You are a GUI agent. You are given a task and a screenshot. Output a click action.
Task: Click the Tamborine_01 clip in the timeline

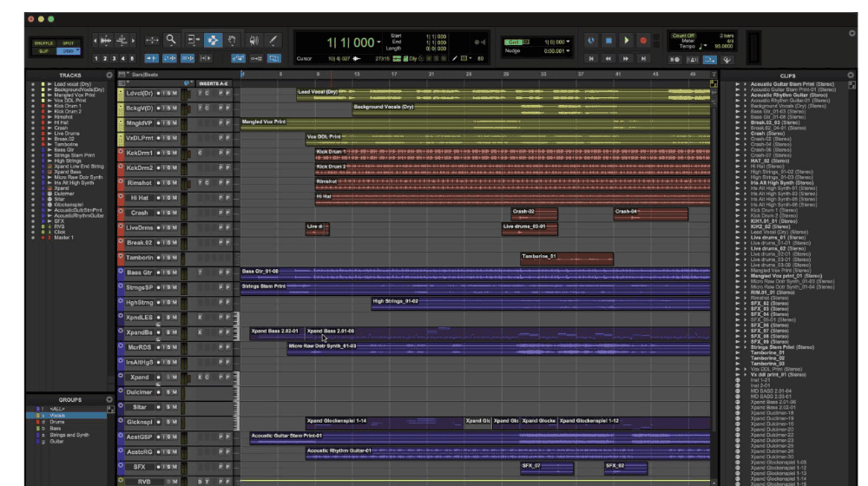pos(566,257)
